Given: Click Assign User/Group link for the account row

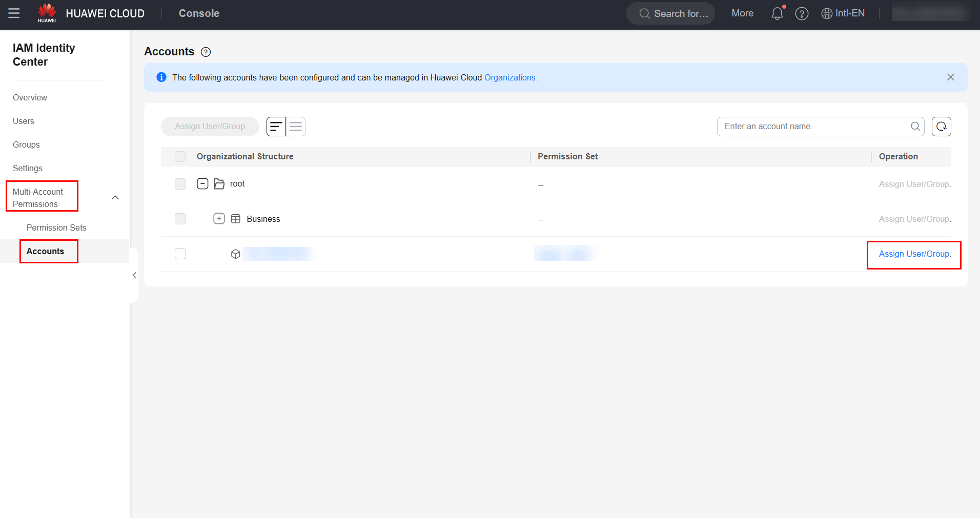Looking at the screenshot, I should tap(914, 254).
